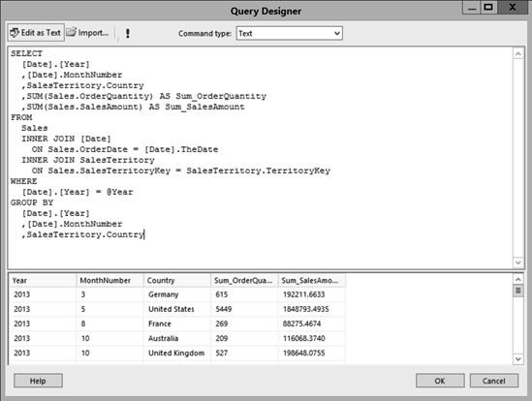Image resolution: width=532 pixels, height=401 pixels.
Task: Select the United Kingdom cell
Action: pos(176,353)
